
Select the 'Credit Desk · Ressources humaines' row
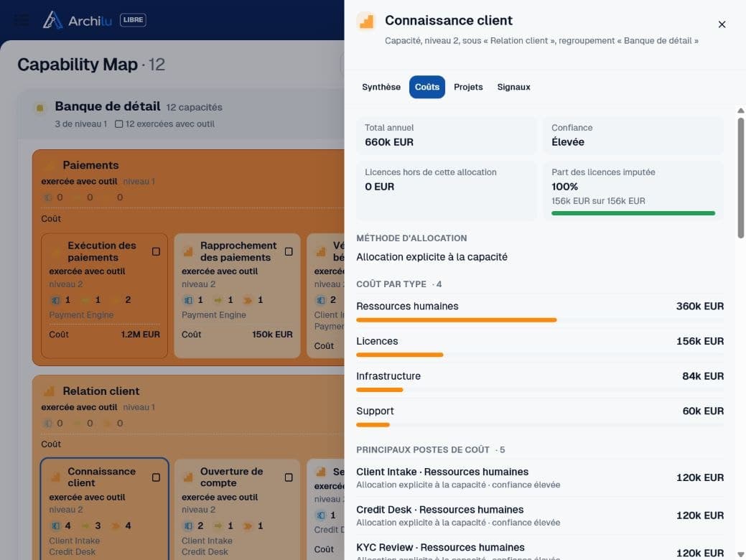coord(540,515)
